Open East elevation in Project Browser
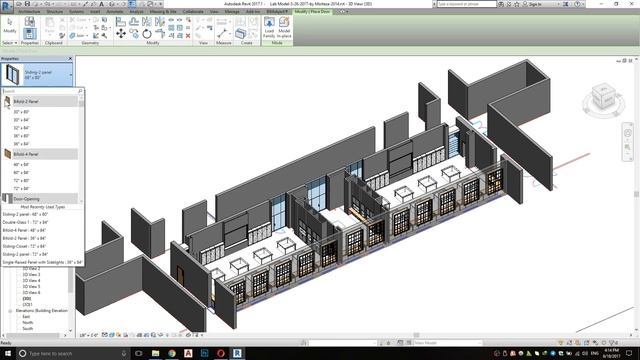The height and width of the screenshot is (360, 640). tap(26, 317)
